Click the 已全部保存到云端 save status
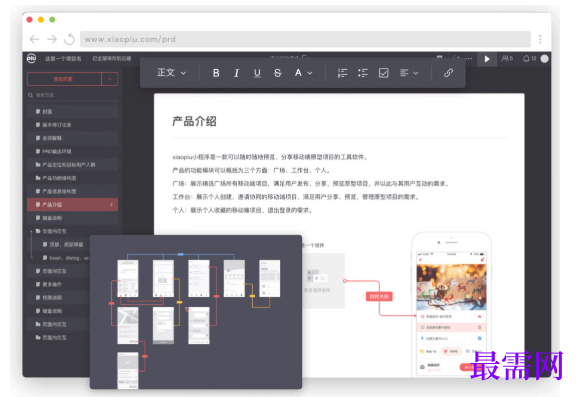Image resolution: width=582 pixels, height=397 pixels. (112, 59)
